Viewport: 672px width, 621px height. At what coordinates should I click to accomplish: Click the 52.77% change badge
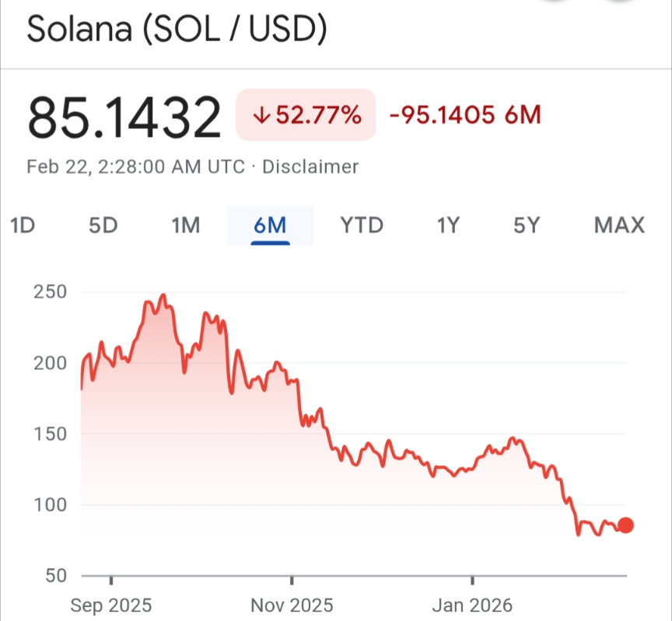[306, 116]
